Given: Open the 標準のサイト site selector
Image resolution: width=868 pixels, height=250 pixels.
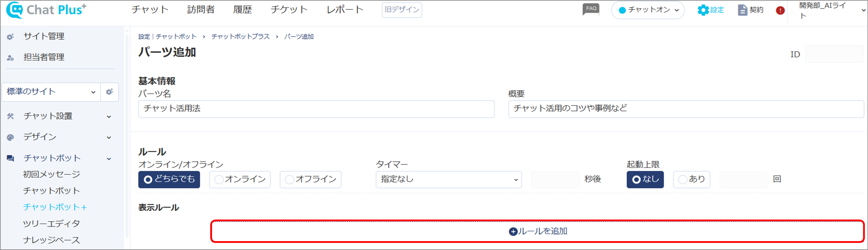Looking at the screenshot, I should pyautogui.click(x=51, y=92).
